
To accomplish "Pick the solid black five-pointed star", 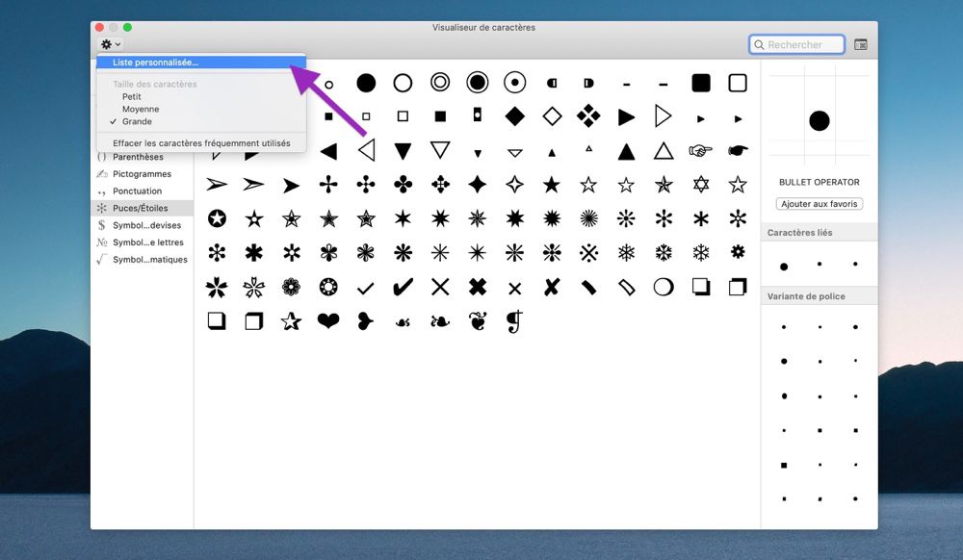I will click(552, 184).
